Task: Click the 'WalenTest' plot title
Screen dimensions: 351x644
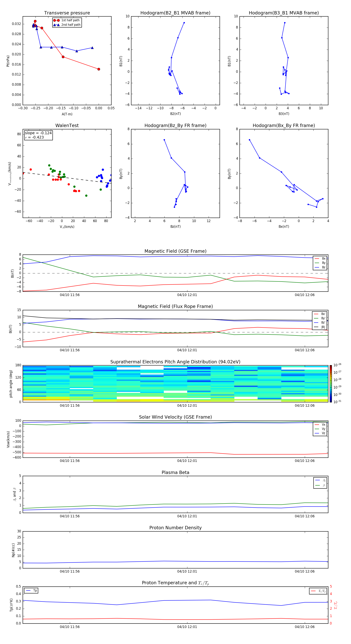Action: [x=67, y=125]
